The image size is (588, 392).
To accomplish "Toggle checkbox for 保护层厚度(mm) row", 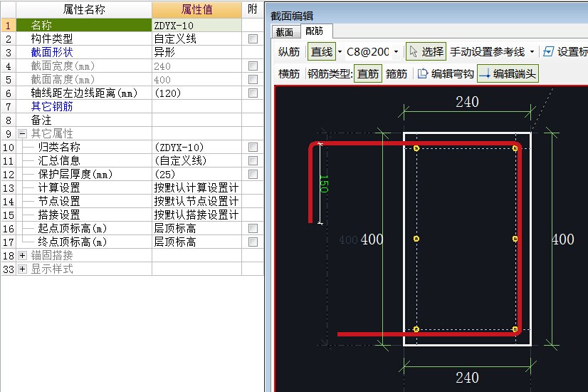I will [253, 174].
